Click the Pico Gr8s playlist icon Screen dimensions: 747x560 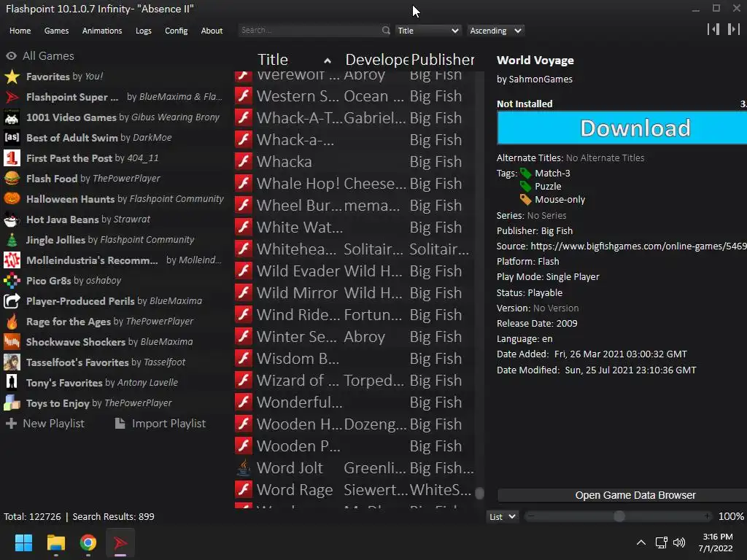tap(12, 281)
